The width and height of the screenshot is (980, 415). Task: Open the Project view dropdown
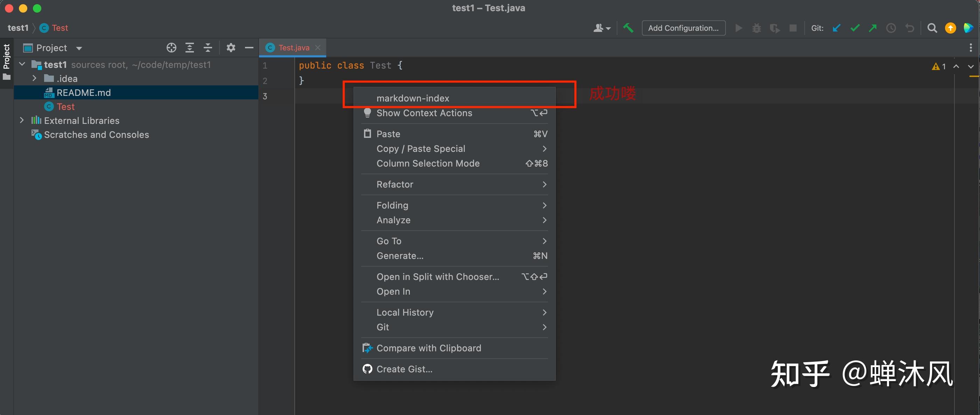coord(79,48)
